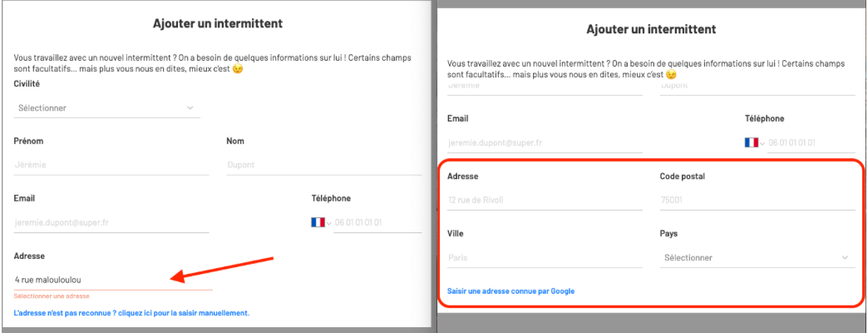Expand the Pays Sélectionner dropdown
The height and width of the screenshot is (333, 868).
click(x=757, y=257)
